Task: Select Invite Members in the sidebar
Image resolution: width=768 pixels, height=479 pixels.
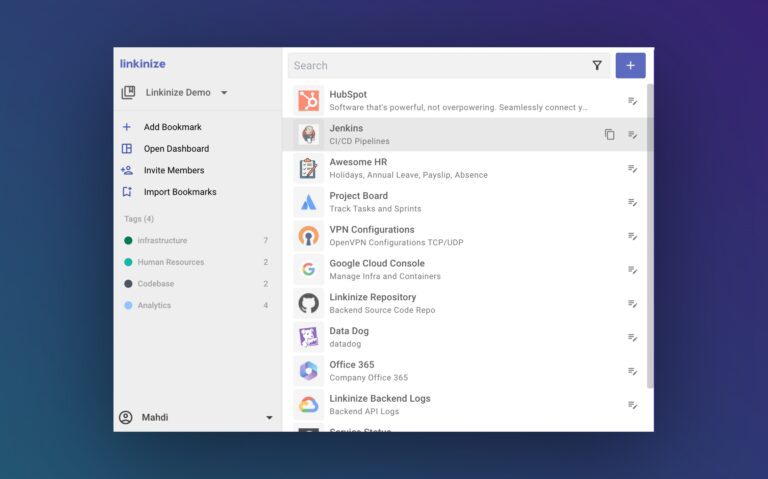Action: [x=174, y=170]
